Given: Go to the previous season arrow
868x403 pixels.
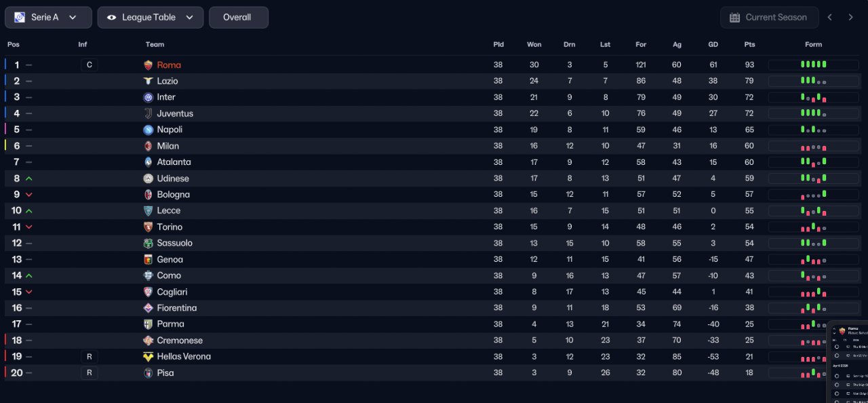Looking at the screenshot, I should click(830, 18).
